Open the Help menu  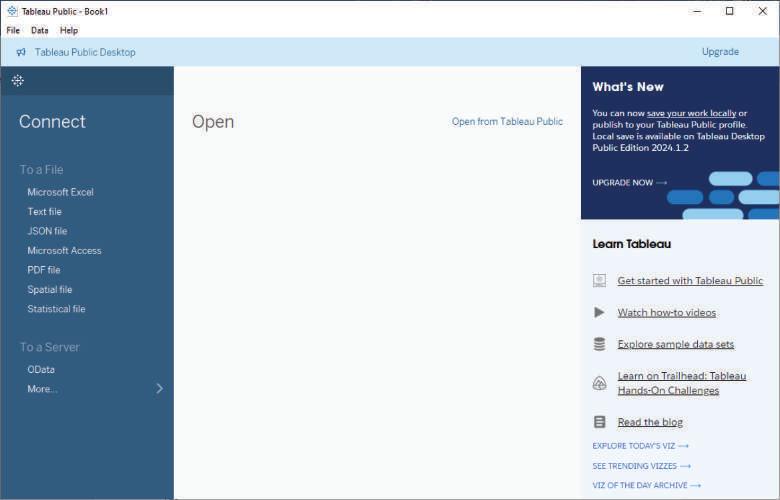pos(69,30)
